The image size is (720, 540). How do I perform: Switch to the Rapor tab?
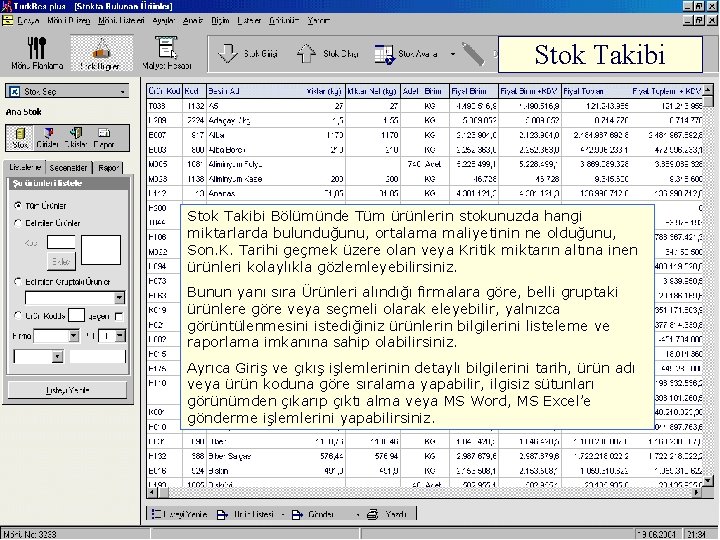pyautogui.click(x=108, y=168)
